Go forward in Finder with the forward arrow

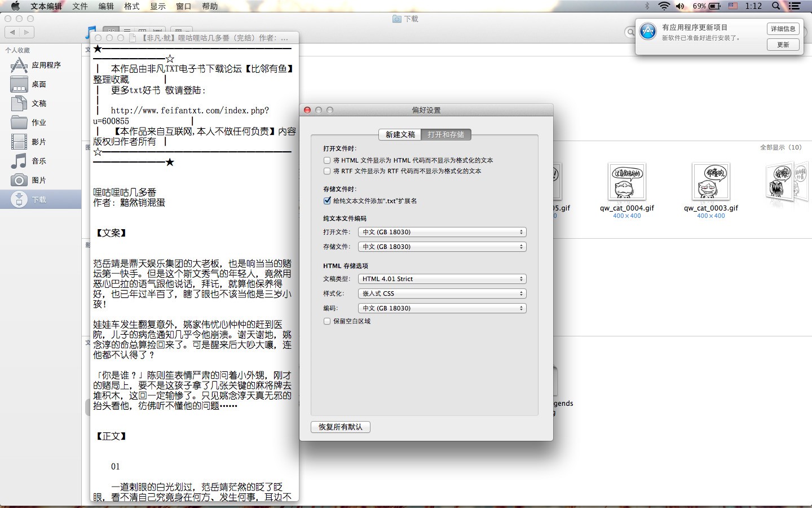pyautogui.click(x=27, y=32)
